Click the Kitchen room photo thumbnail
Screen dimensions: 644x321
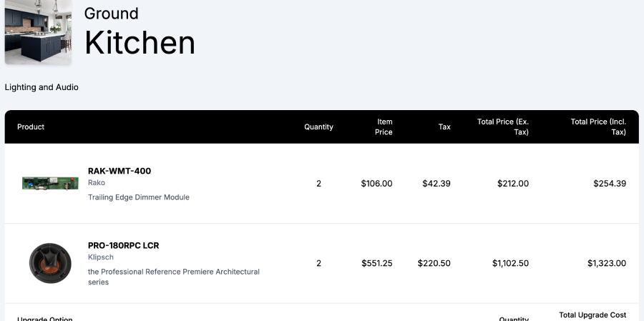pyautogui.click(x=38, y=32)
